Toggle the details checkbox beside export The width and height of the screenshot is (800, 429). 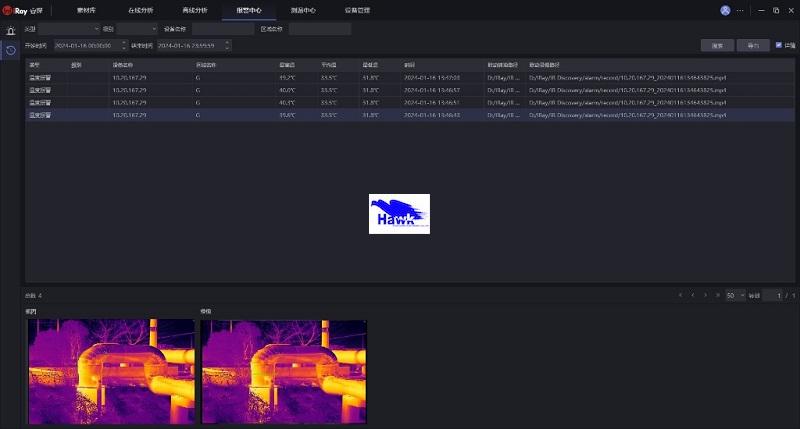[779, 45]
